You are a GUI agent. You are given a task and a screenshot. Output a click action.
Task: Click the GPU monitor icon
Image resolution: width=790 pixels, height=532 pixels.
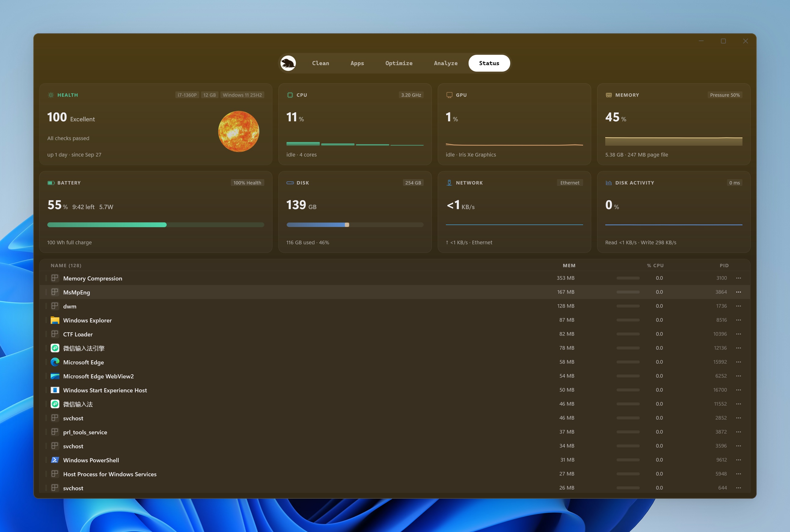[449, 95]
